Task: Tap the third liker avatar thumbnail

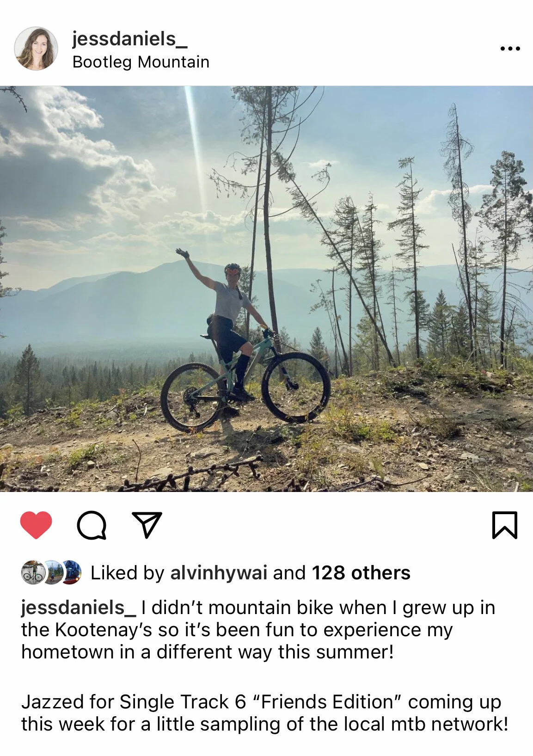Action: pyautogui.click(x=71, y=573)
